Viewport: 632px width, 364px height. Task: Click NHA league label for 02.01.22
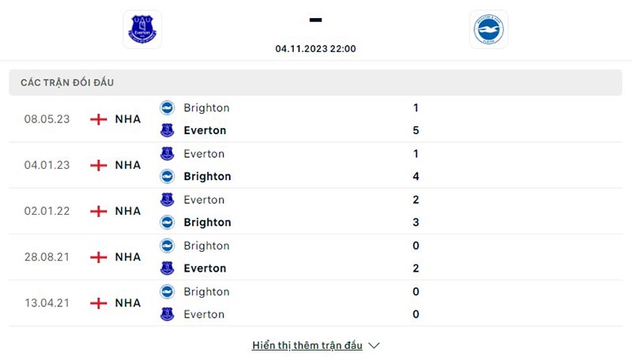pos(128,211)
